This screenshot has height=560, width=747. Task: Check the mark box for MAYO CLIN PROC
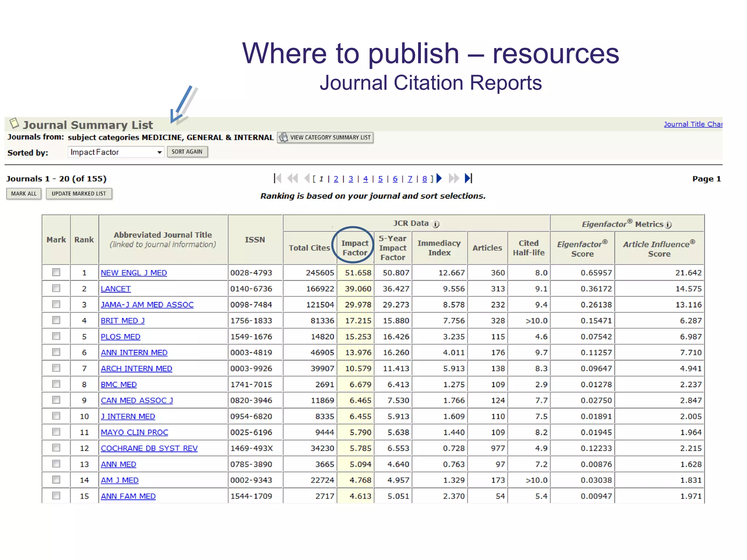point(56,432)
